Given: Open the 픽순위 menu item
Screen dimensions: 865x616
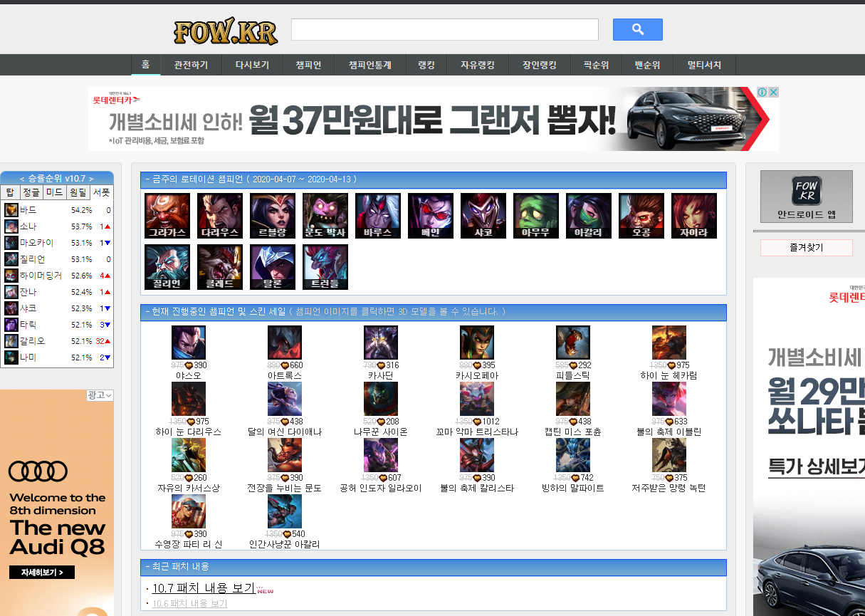Looking at the screenshot, I should coord(596,65).
